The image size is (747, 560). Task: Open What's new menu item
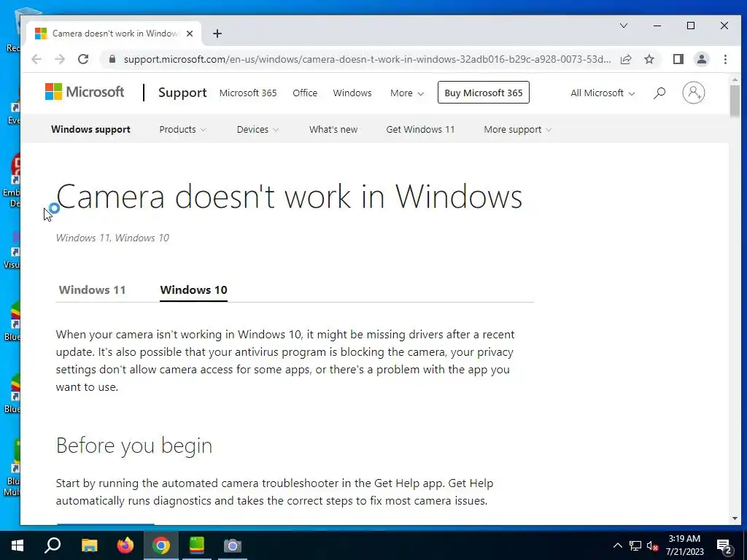pos(333,130)
